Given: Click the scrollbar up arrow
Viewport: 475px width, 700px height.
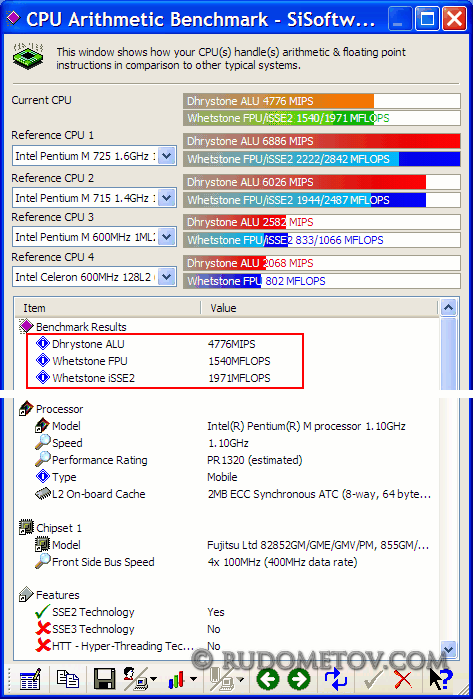Looking at the screenshot, I should coord(448,308).
